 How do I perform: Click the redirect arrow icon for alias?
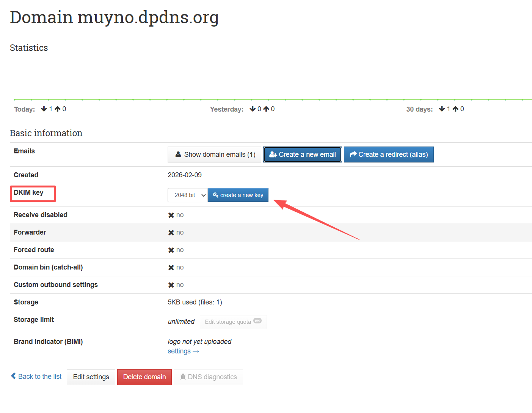point(353,154)
